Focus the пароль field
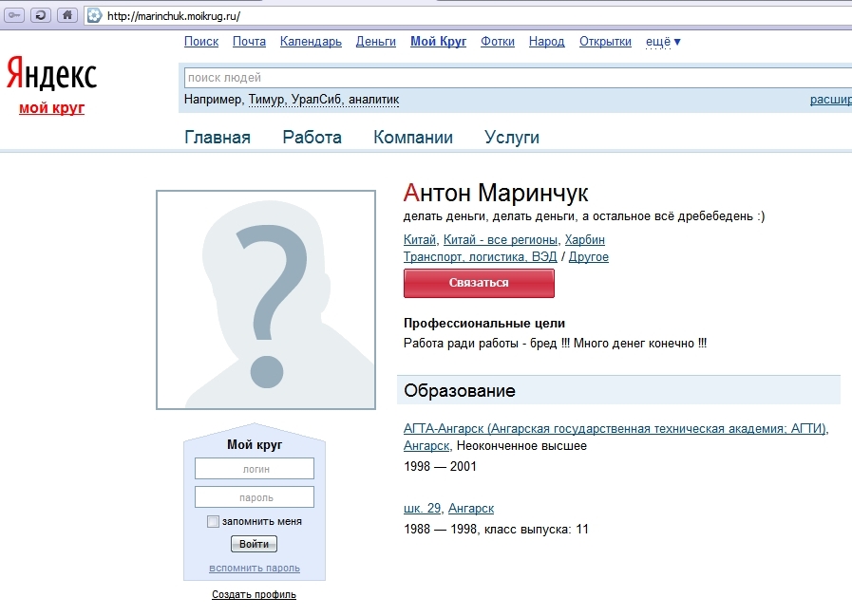The image size is (852, 616). [x=255, y=497]
